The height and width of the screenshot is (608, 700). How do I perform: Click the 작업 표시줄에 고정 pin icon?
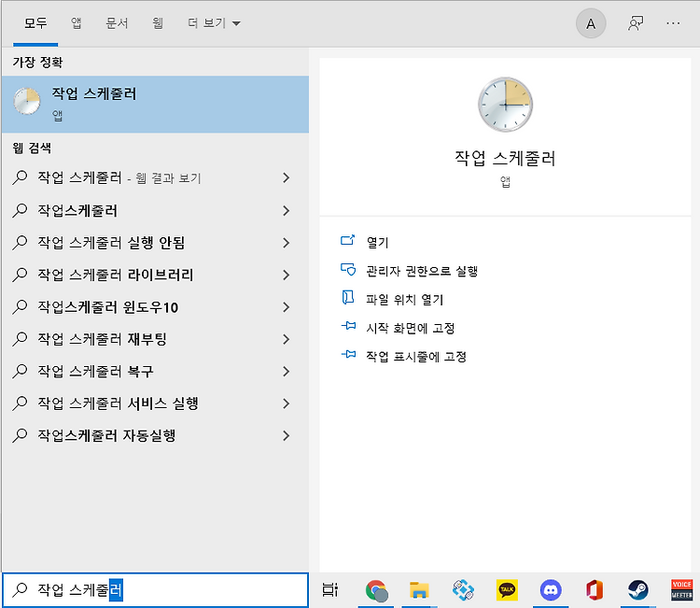(348, 355)
